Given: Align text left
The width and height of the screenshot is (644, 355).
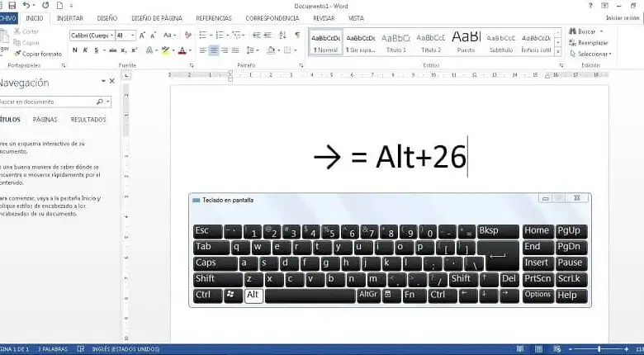Looking at the screenshot, I should [203, 50].
